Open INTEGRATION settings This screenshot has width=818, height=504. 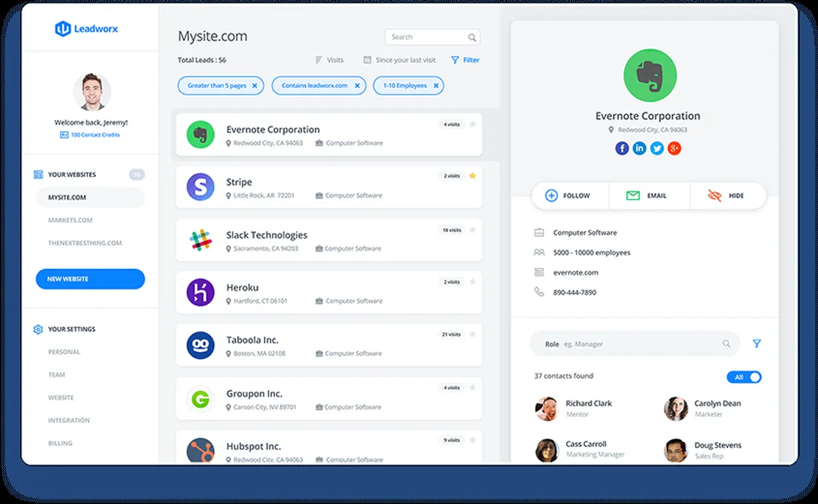click(x=69, y=421)
